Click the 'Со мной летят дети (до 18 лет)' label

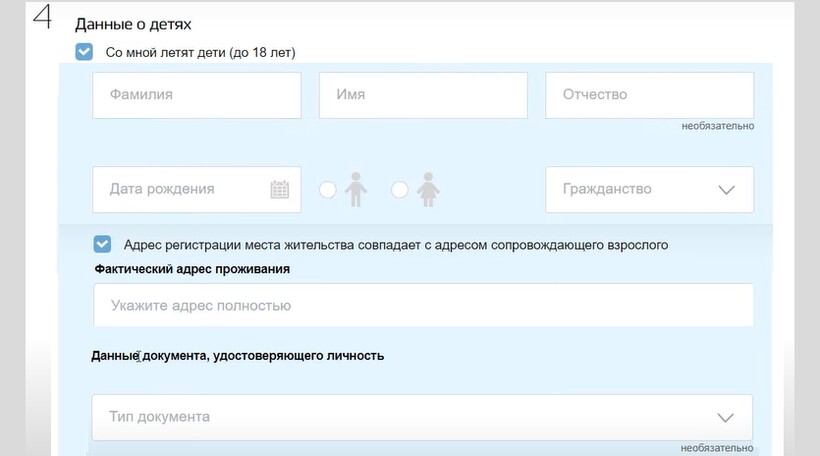[x=200, y=52]
